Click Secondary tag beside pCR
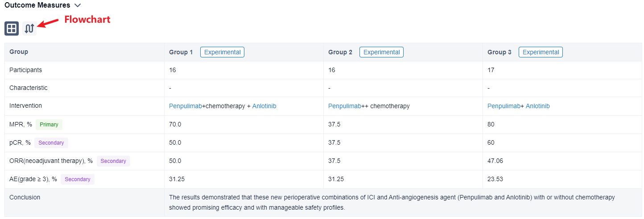The height and width of the screenshot is (219, 644). [51, 143]
